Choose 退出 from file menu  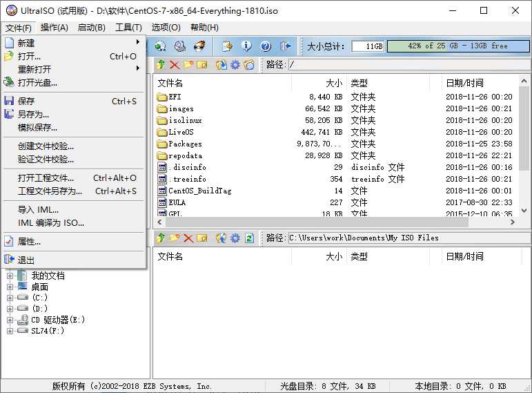pyautogui.click(x=74, y=260)
